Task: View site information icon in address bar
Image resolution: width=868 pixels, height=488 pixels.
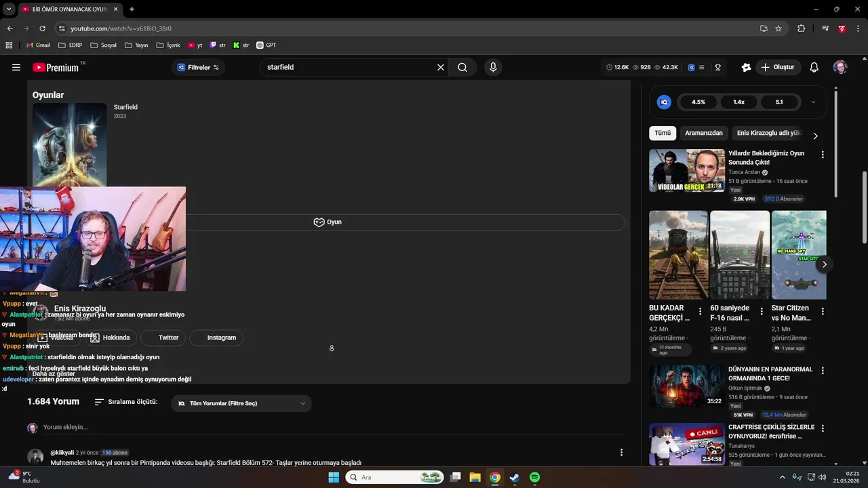Action: [62, 28]
